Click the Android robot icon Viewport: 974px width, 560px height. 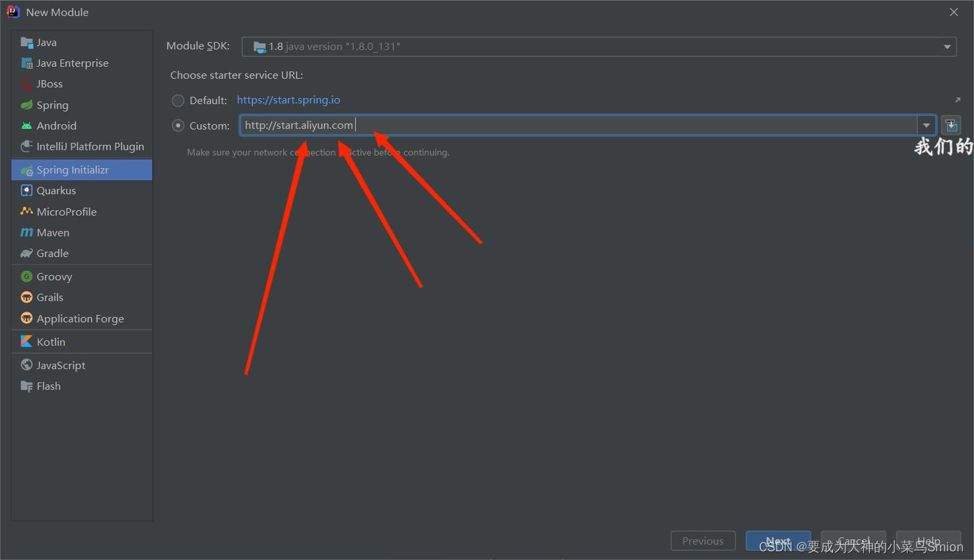27,125
